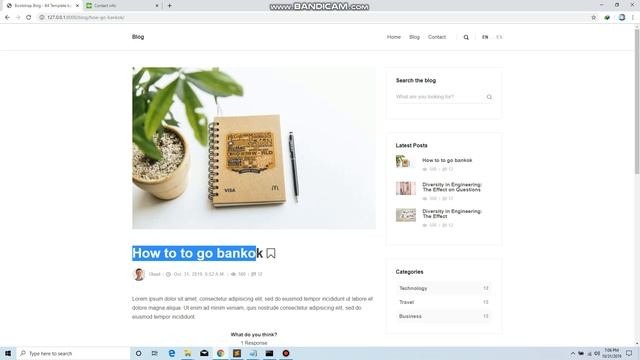Show hidden system tray icons
This screenshot has height=360, width=640.
tap(573, 353)
